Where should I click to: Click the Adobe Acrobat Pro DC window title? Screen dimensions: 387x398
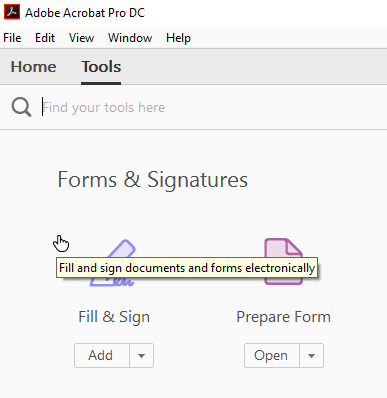[x=85, y=13]
